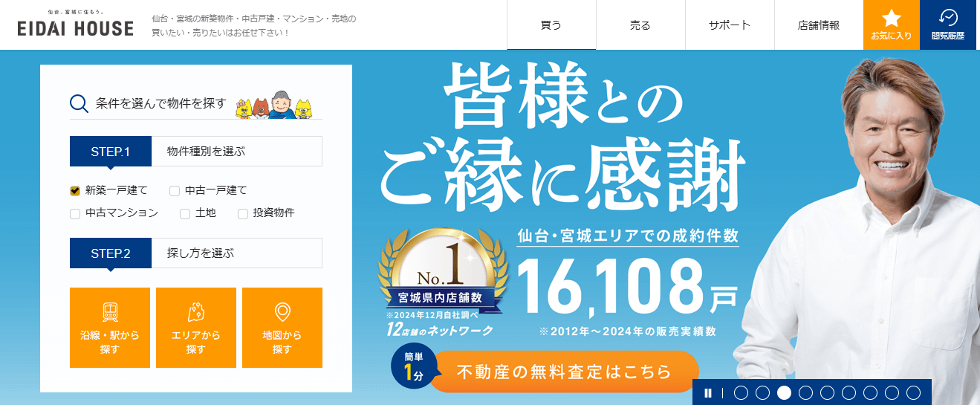This screenshot has height=405, width=980.
Task: Click the header tagline about 仙台・宮城の新築物件
Action: [254, 25]
